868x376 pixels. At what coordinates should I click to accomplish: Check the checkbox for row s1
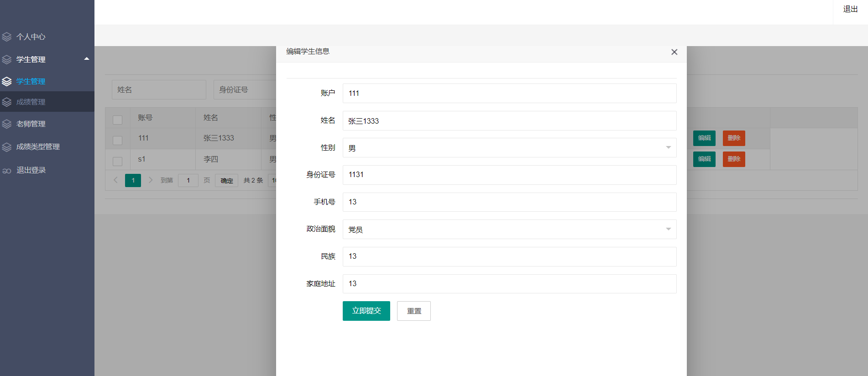[x=117, y=161]
